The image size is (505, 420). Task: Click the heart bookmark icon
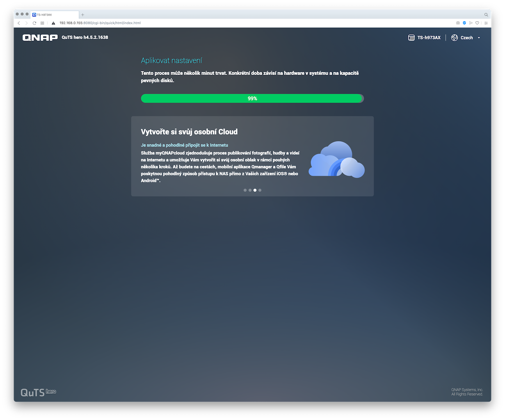[477, 23]
